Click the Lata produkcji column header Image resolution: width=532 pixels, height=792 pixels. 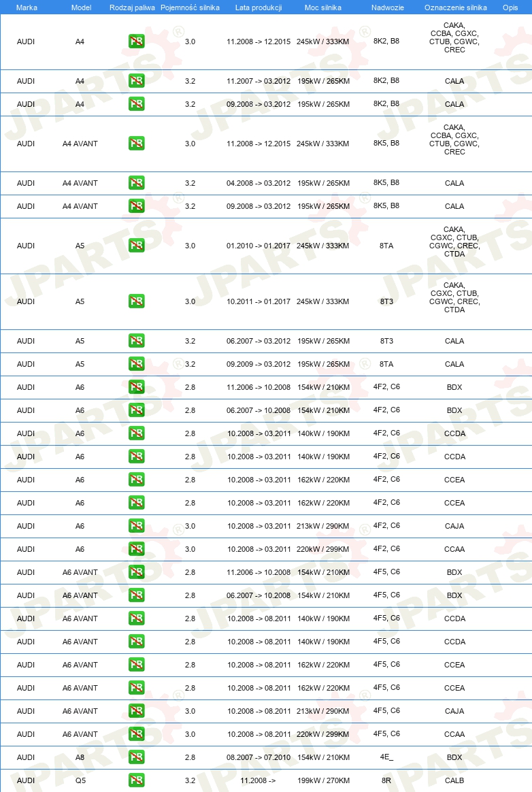point(259,7)
